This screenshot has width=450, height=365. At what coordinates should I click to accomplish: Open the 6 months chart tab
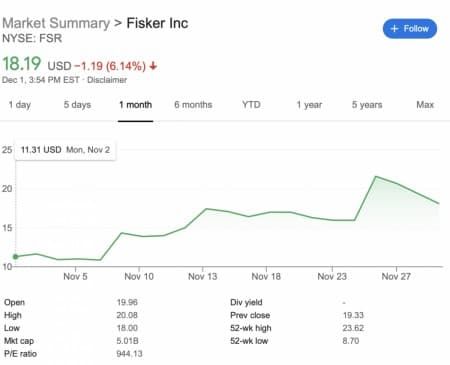coord(193,105)
